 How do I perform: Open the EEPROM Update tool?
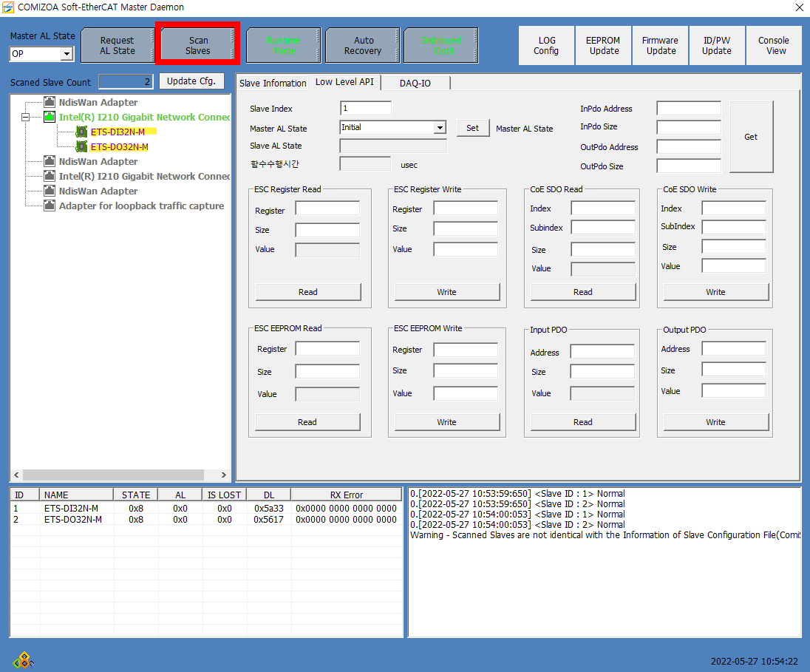coord(603,46)
